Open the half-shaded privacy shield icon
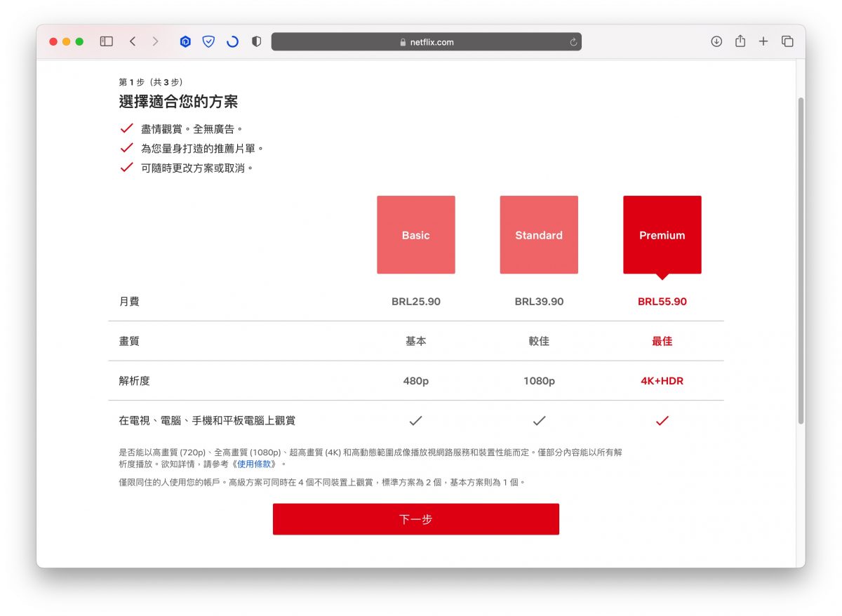The width and height of the screenshot is (842, 616). 256,41
